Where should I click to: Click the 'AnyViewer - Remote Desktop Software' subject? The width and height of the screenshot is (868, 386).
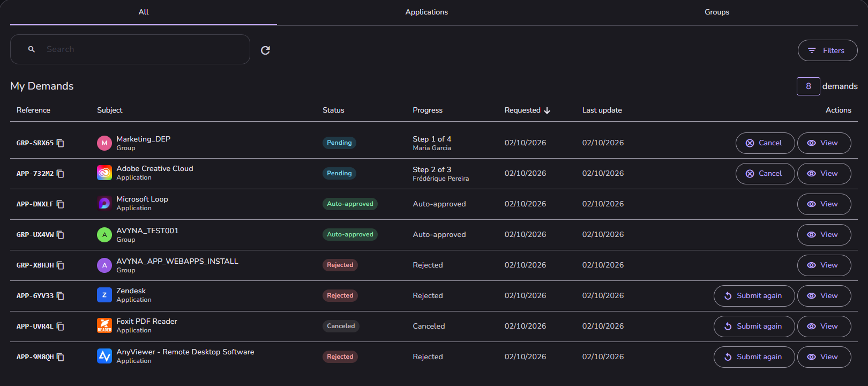pyautogui.click(x=185, y=352)
